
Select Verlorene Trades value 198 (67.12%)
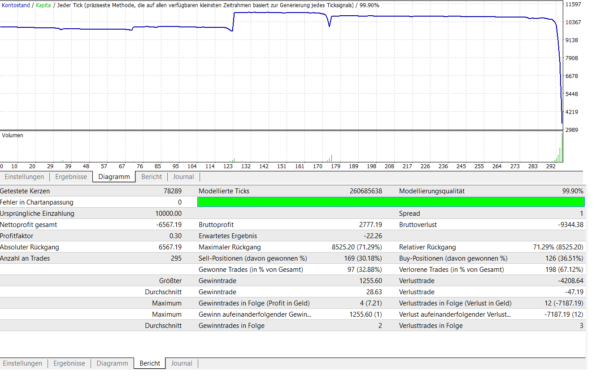(x=564, y=270)
